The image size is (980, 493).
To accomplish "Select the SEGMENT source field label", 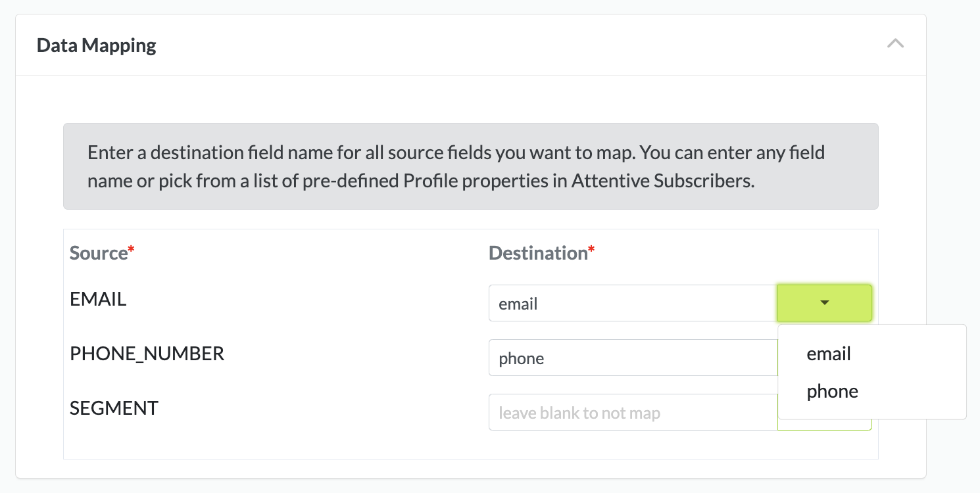I will [114, 408].
